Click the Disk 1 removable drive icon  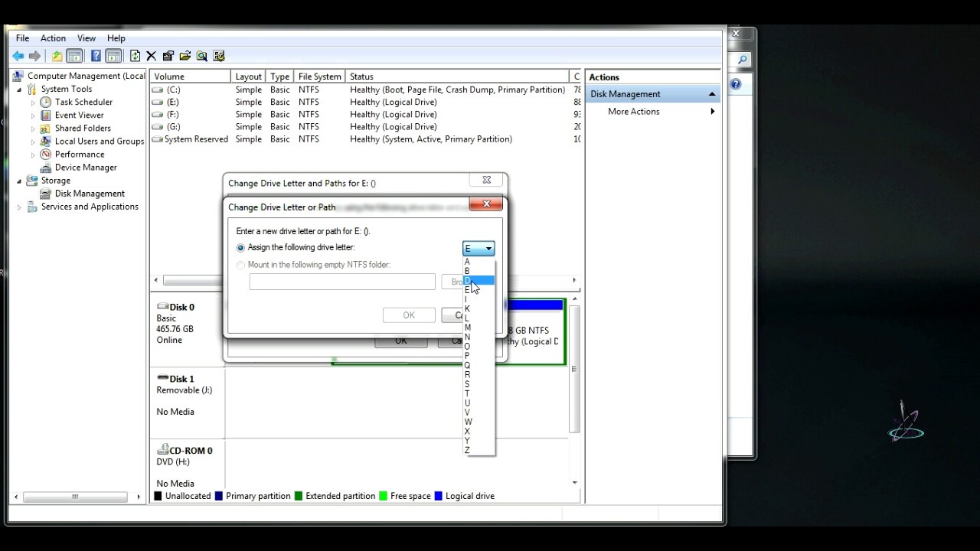click(162, 378)
